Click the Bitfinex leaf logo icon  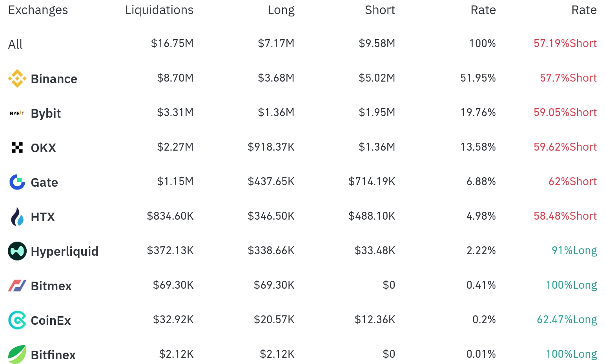point(17,355)
